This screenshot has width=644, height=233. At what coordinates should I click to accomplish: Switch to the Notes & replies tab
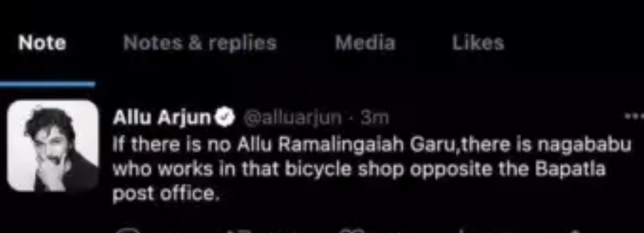pos(200,43)
